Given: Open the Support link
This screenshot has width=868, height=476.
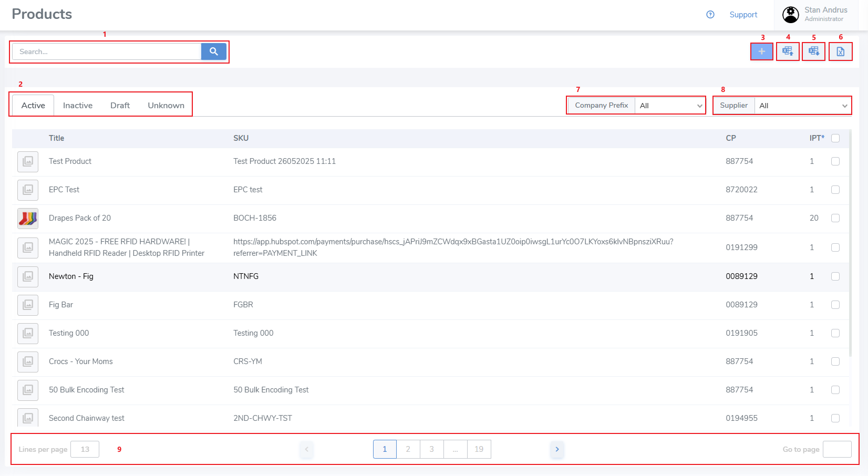Looking at the screenshot, I should [743, 15].
